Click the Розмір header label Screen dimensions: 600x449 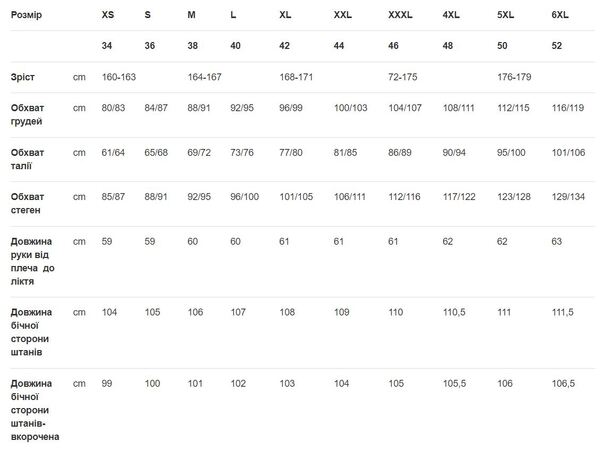click(27, 18)
